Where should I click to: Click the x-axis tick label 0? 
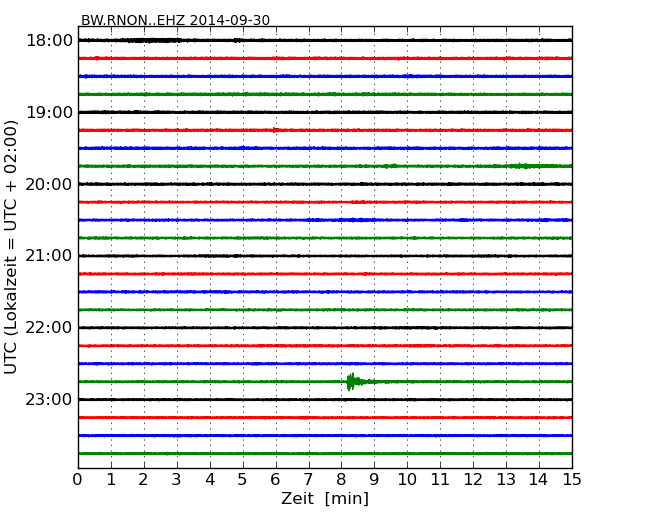coord(78,480)
